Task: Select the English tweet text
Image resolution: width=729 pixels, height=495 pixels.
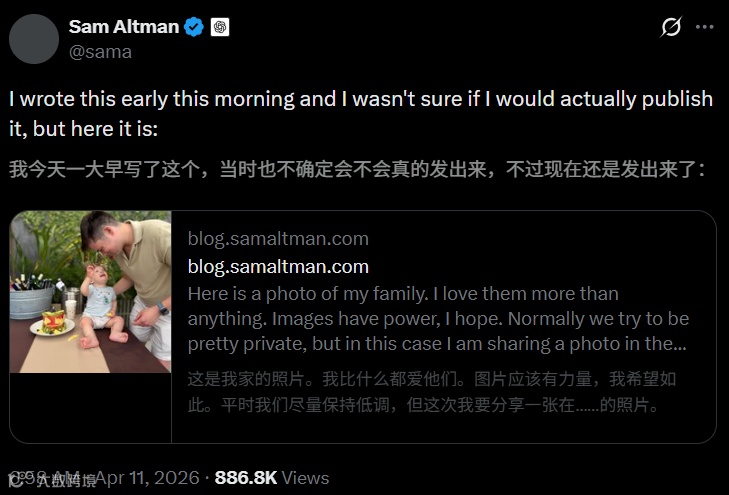Action: click(x=361, y=114)
